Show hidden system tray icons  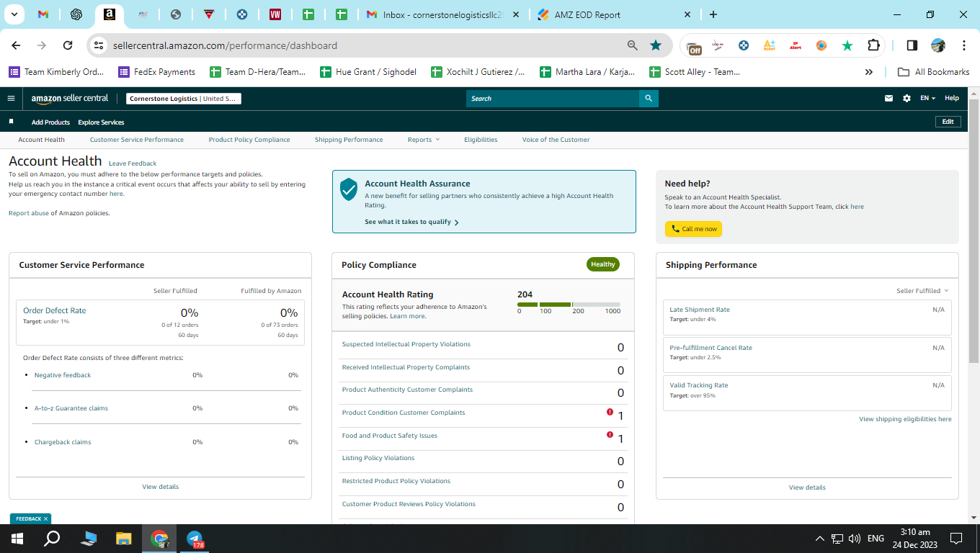click(x=819, y=539)
